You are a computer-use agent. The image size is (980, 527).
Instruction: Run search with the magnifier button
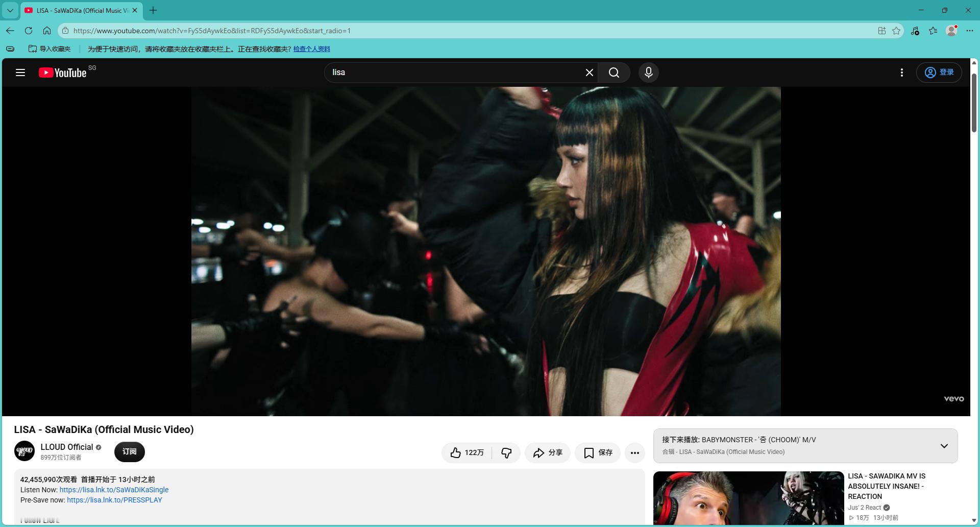pyautogui.click(x=614, y=73)
